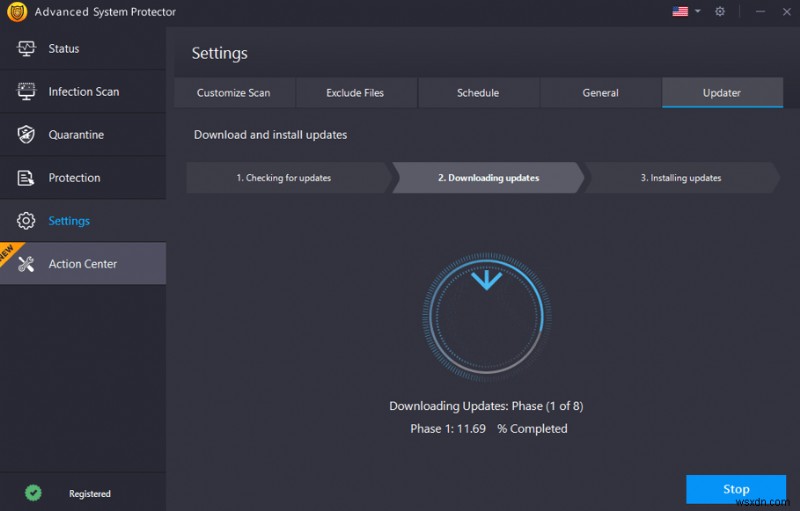800x511 pixels.
Task: Expand the language dropdown arrow
Action: (697, 11)
